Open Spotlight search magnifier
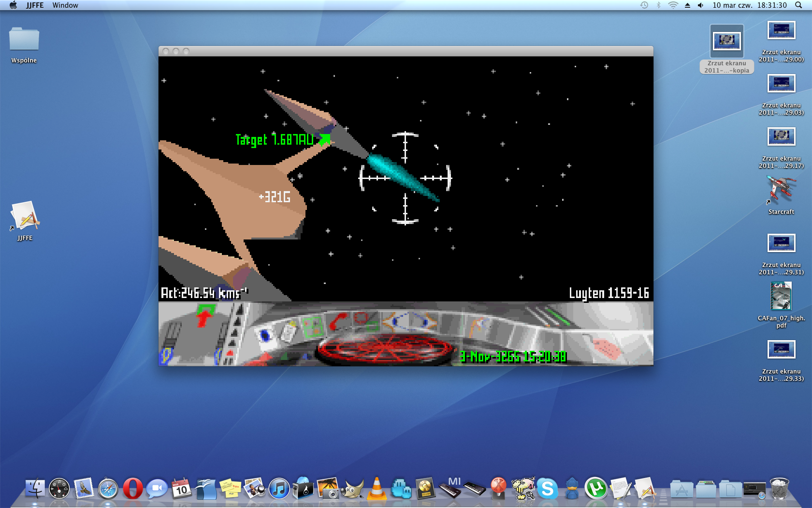The image size is (812, 508). (798, 5)
